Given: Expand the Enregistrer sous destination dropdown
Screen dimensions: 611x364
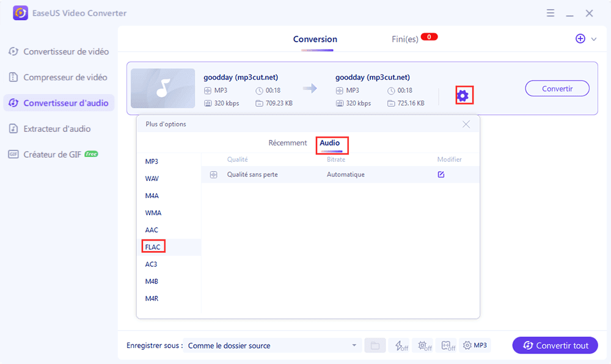Looking at the screenshot, I should tap(354, 345).
